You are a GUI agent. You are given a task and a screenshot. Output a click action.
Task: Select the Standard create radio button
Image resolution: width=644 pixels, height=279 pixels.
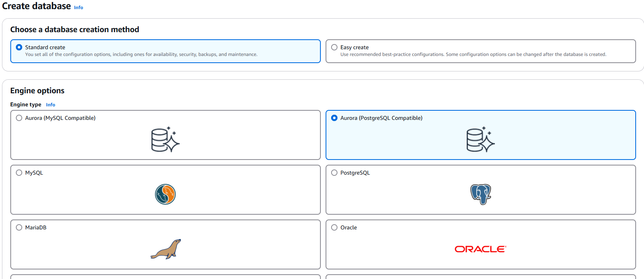pos(19,47)
